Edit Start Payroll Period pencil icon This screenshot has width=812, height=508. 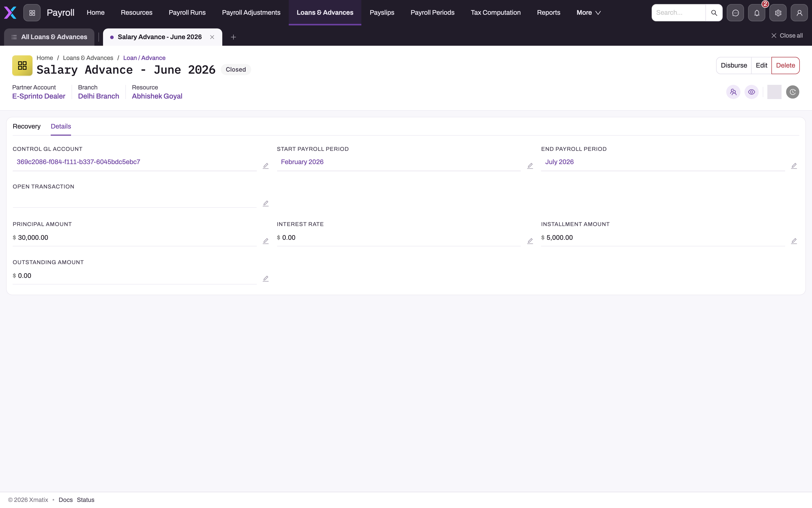coord(530,166)
